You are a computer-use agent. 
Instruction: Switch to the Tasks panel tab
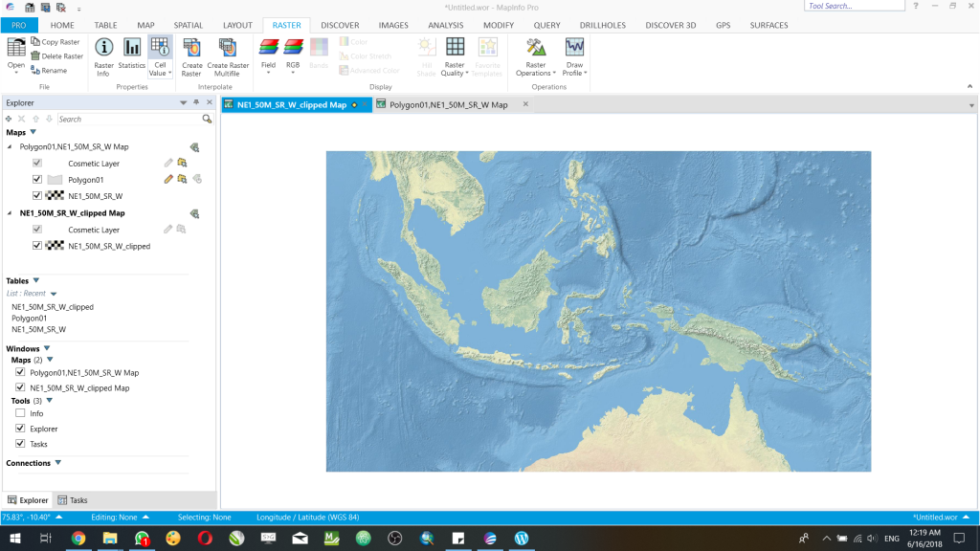pyautogui.click(x=75, y=499)
